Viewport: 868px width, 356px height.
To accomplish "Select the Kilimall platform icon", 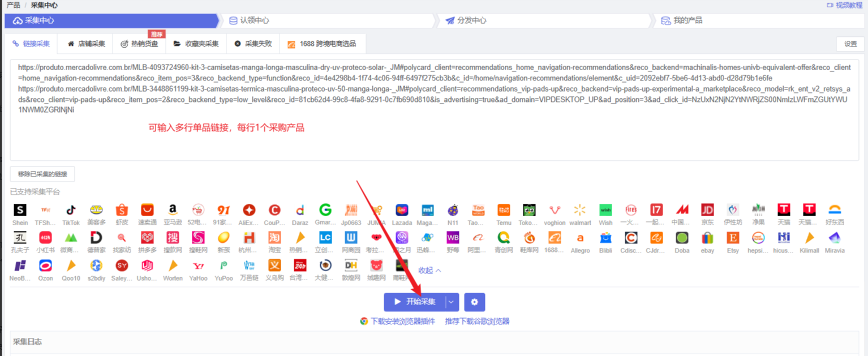I will pos(809,238).
